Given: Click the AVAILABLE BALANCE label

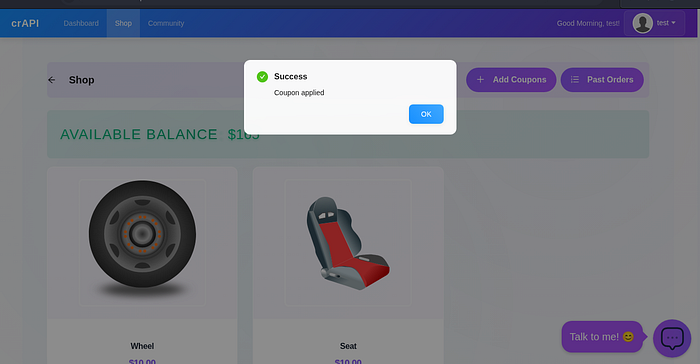Looking at the screenshot, I should click(138, 134).
